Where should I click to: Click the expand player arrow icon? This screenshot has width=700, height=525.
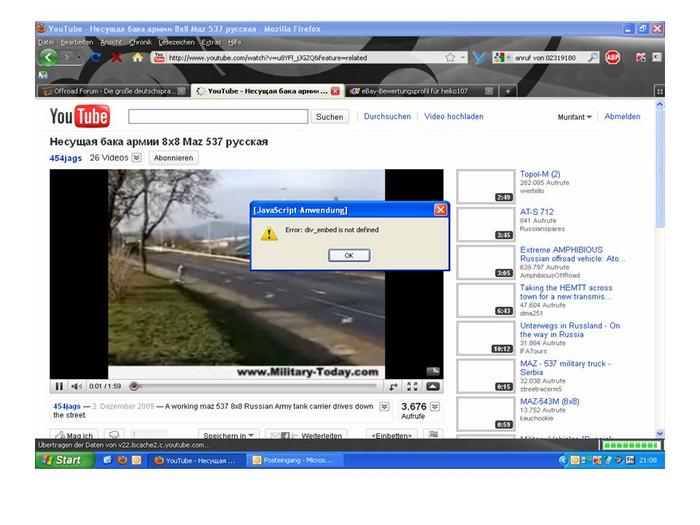point(432,386)
